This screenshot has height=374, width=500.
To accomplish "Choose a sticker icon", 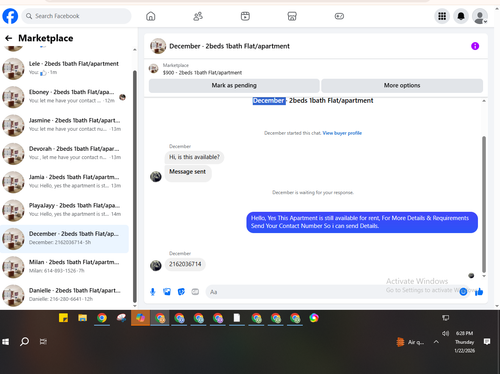I will point(181,292).
